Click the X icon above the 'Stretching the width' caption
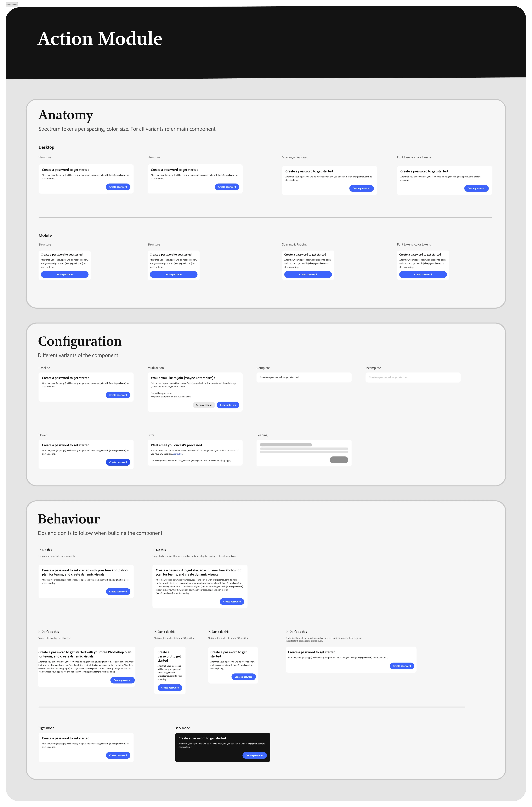Viewport: 532px width, 807px height. pos(287,632)
